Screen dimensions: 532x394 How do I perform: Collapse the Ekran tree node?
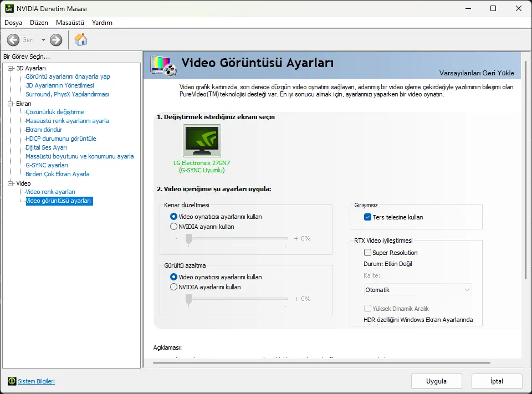[x=10, y=104]
